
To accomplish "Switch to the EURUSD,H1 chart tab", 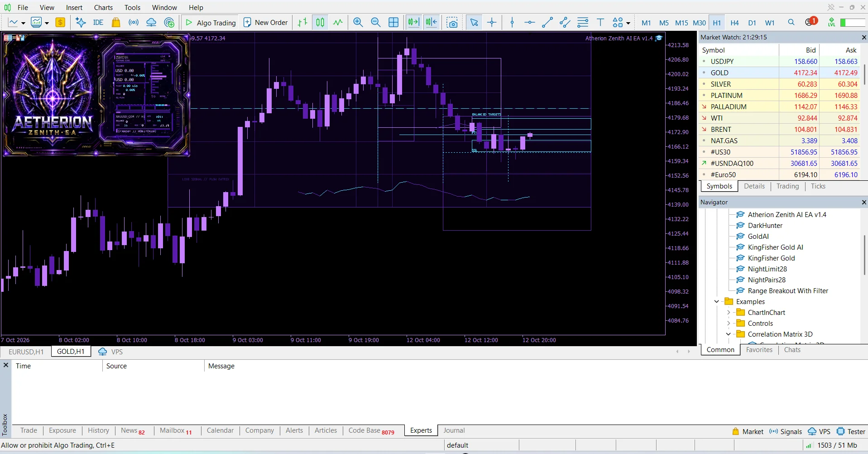I will 26,352.
